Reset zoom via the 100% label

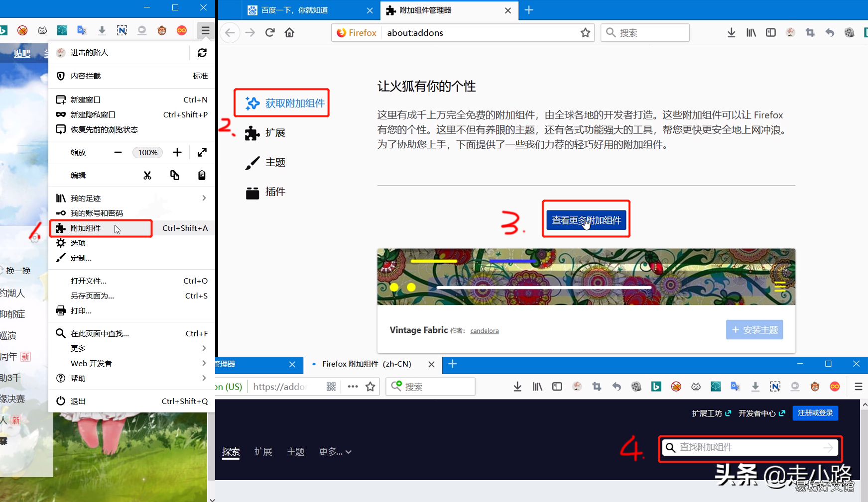click(148, 152)
